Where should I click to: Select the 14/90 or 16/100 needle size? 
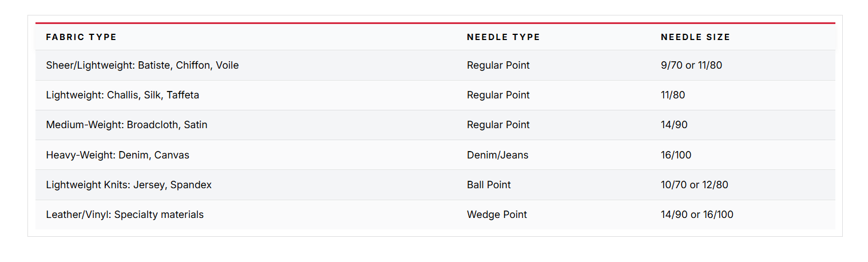[696, 215]
